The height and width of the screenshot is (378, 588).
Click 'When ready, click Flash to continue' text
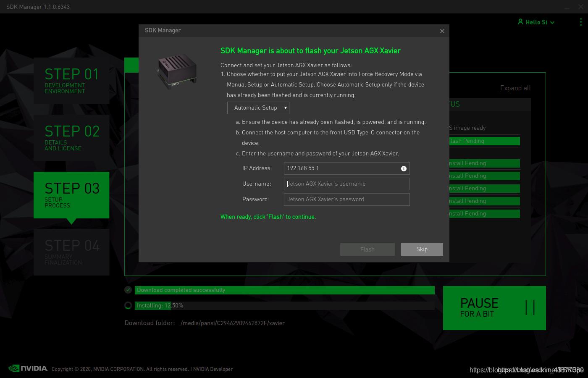[268, 217]
